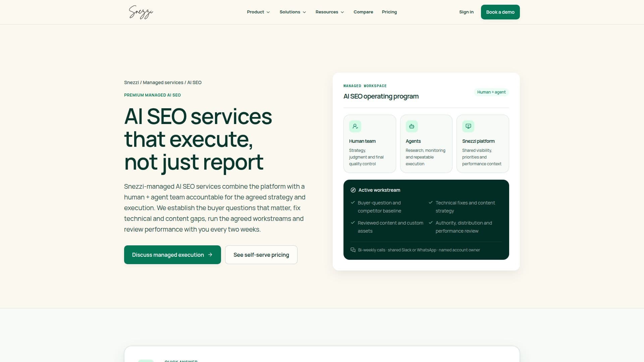Click the Snezzi-managed AI SEO services paragraph

pos(215,208)
